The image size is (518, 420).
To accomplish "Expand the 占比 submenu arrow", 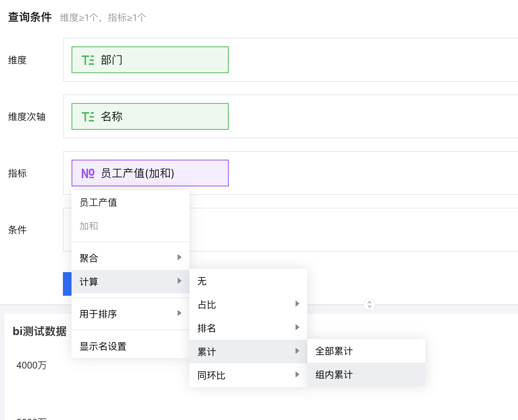I will tap(297, 304).
